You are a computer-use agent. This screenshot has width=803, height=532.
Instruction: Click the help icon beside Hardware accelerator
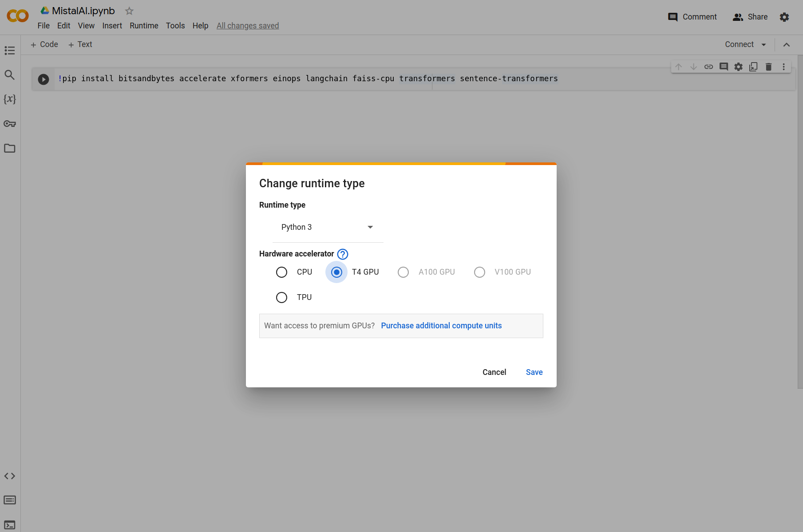343,254
